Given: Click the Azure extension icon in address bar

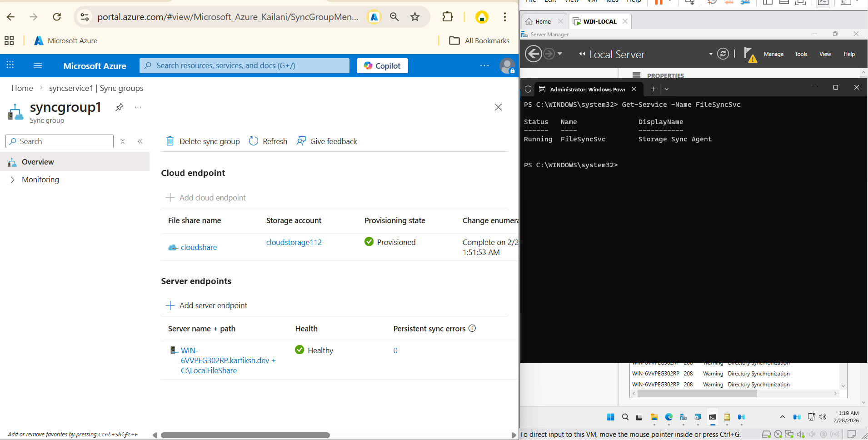Looking at the screenshot, I should (374, 17).
